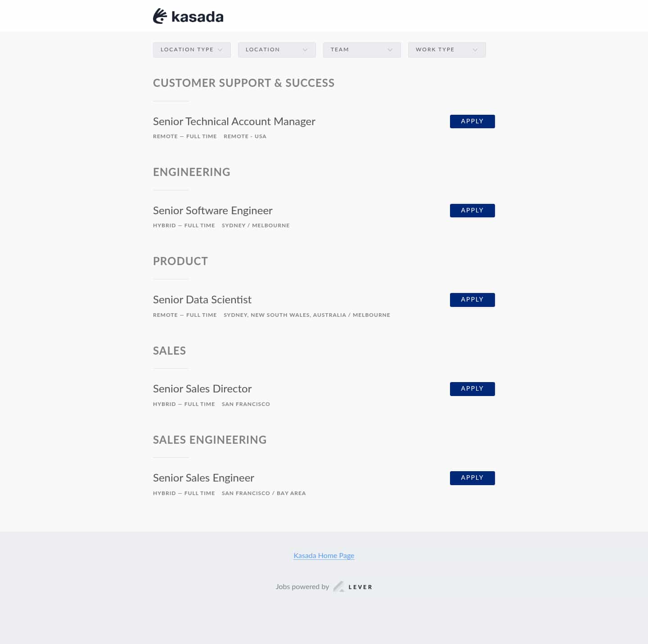Click the Lever logo in the footer

click(352, 586)
